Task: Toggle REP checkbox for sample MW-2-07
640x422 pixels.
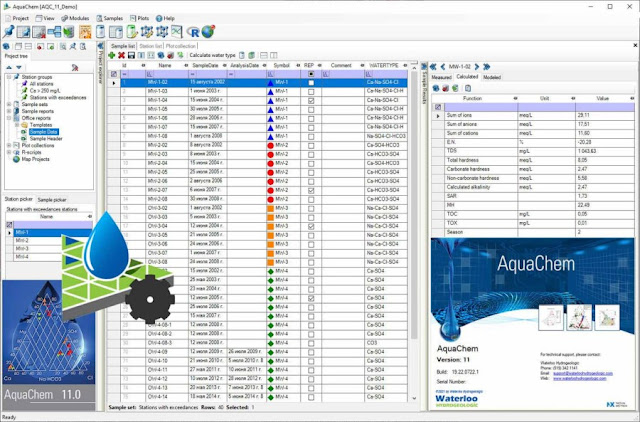Action: 311,191
